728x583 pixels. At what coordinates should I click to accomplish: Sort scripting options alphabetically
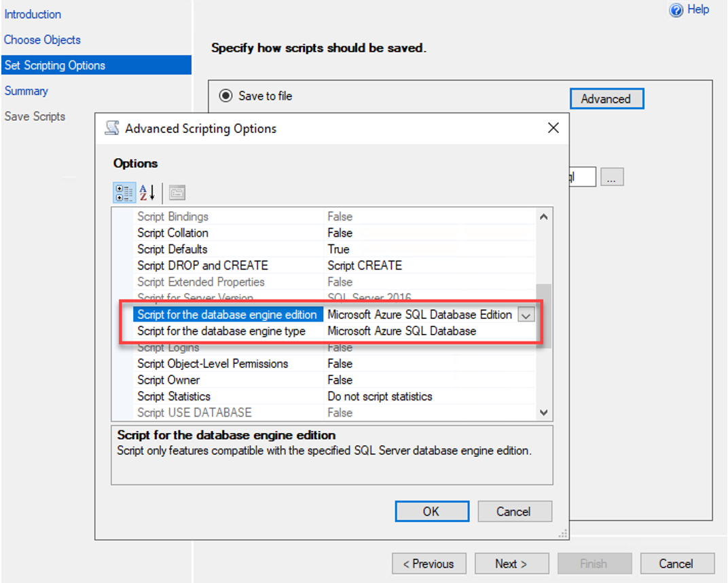146,192
